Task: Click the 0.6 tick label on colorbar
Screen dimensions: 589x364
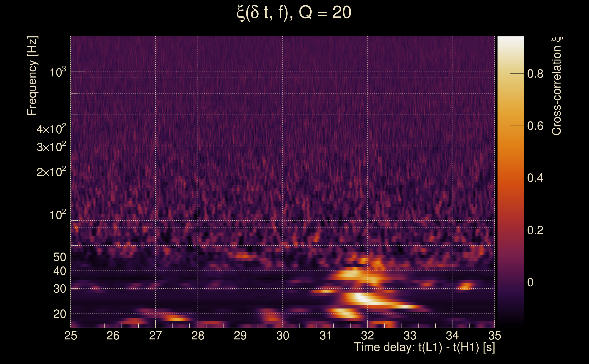Action: pos(535,126)
